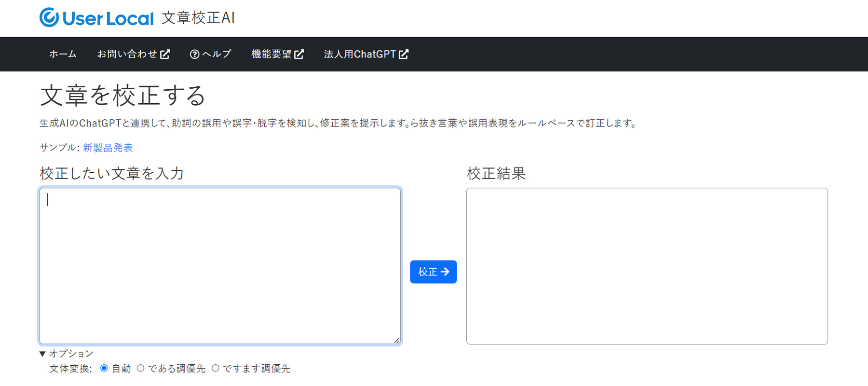Click the 文体変換: label
This screenshot has height=386, width=868.
pyautogui.click(x=70, y=369)
